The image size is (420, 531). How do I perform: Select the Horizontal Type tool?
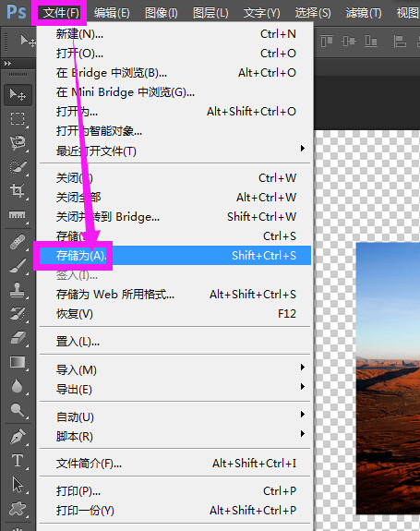[x=18, y=461]
